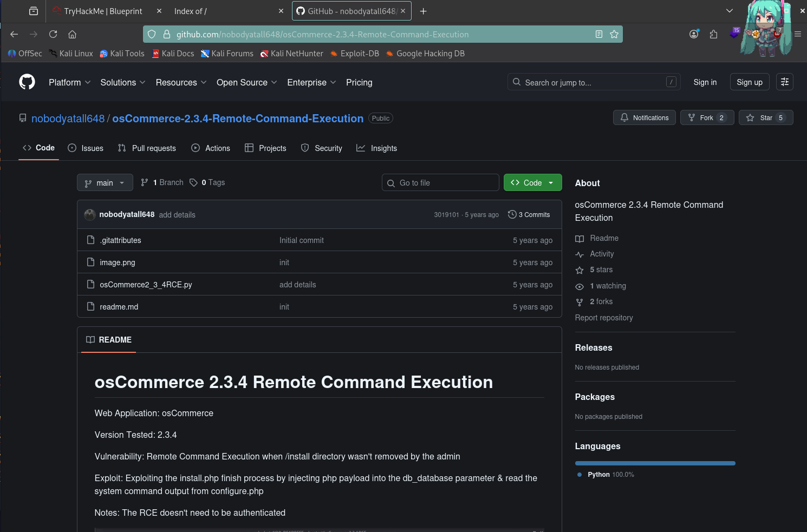Expand the Resources menu
Image resolution: width=807 pixels, height=532 pixels.
[x=181, y=82]
